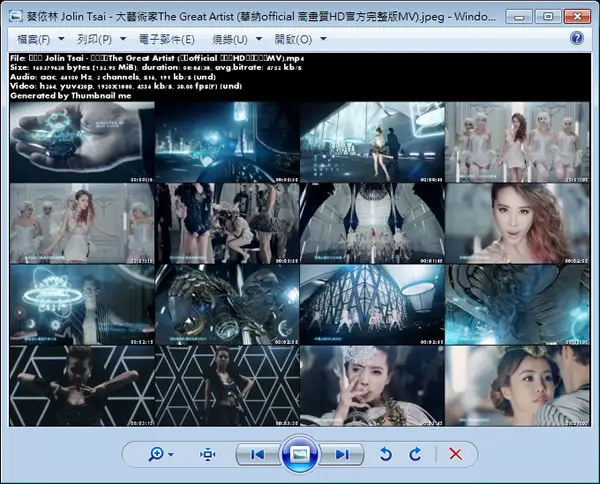Image resolution: width=600 pixels, height=484 pixels.
Task: Maximize the photo viewer window
Action: (548, 16)
